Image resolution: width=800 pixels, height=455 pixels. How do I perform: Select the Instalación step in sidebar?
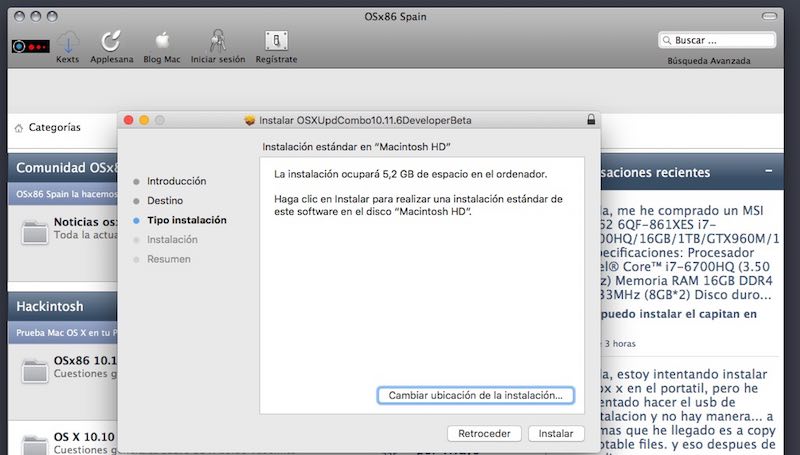[172, 239]
